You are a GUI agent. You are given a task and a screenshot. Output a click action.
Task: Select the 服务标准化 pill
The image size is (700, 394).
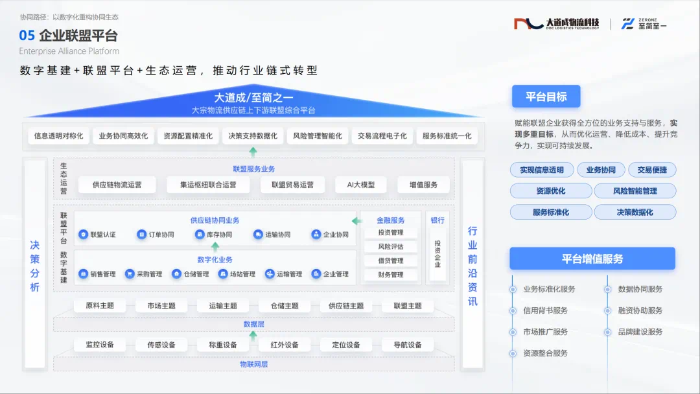pos(551,212)
